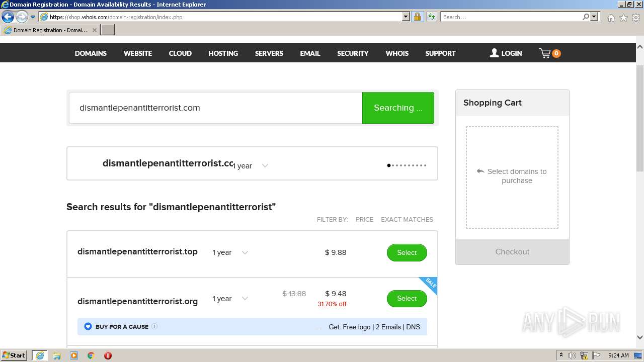Open the SERVERS menu
This screenshot has height=362, width=644.
tap(269, 53)
